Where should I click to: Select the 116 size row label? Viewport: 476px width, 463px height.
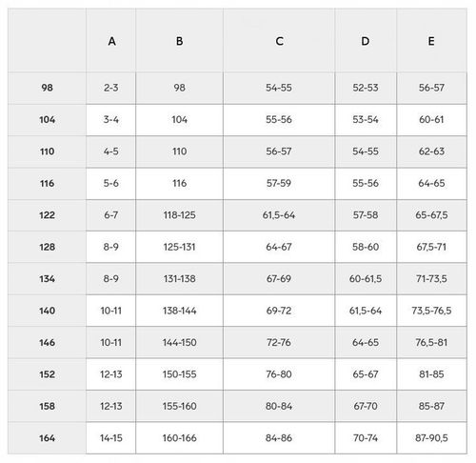(x=47, y=183)
